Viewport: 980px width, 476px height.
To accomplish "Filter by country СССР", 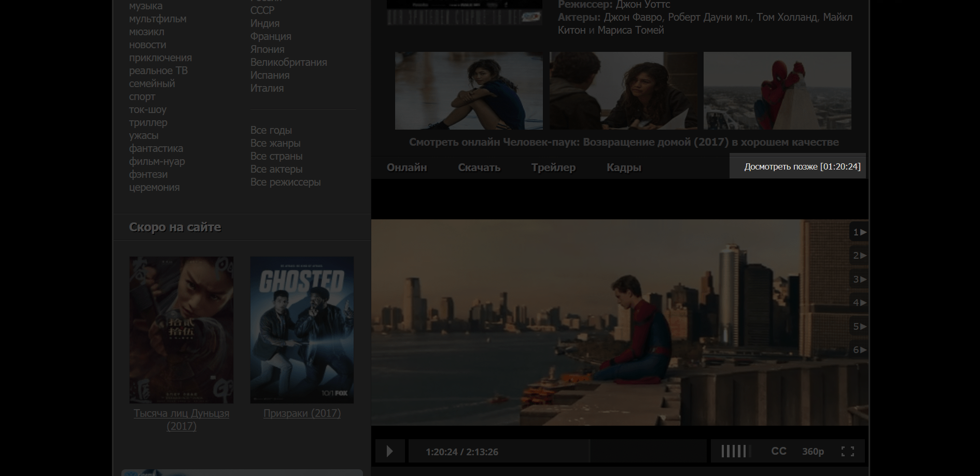I will (262, 10).
